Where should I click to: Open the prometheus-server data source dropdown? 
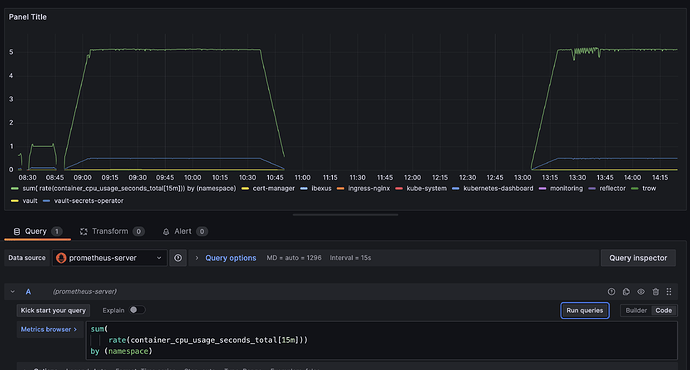click(110, 258)
